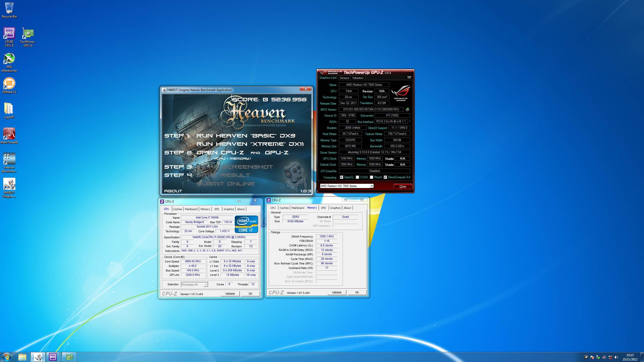Image resolution: width=644 pixels, height=362 pixels.
Task: Click the Safely Remove Hardware tray icon
Action: (x=598, y=357)
